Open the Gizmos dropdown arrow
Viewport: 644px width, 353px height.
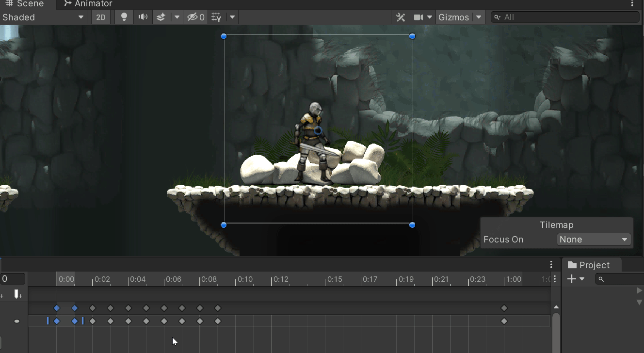tap(479, 17)
